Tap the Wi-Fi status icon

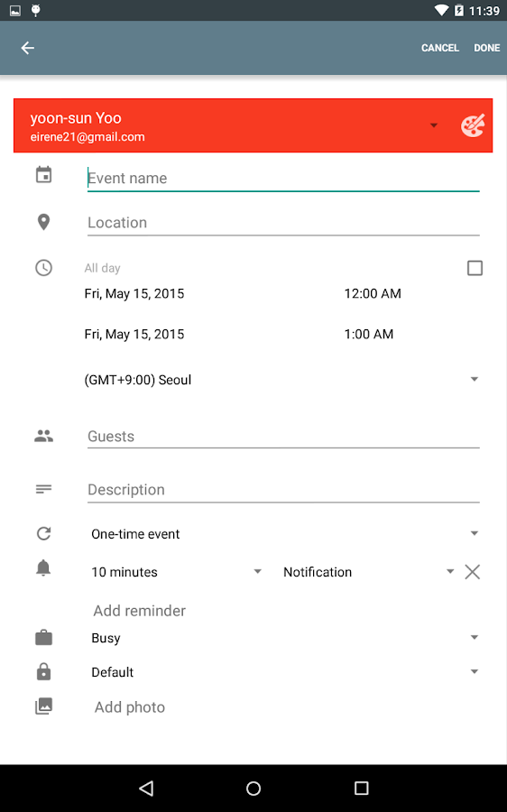tap(441, 10)
